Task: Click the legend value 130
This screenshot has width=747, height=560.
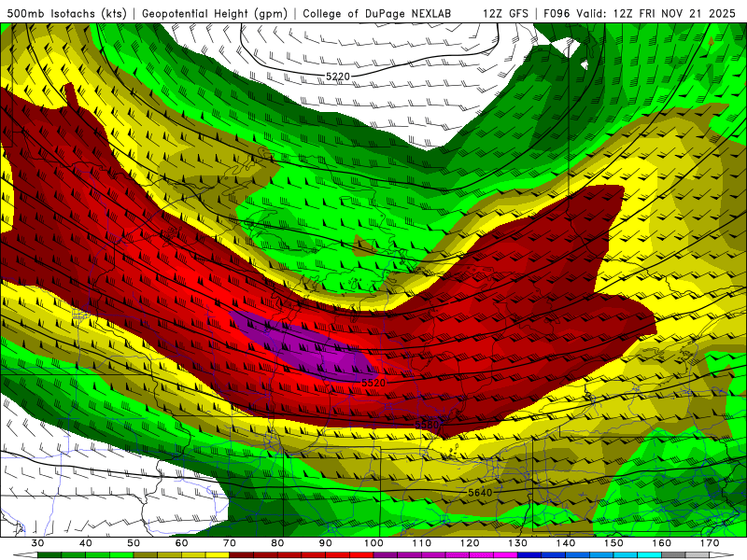Action: 518,543
